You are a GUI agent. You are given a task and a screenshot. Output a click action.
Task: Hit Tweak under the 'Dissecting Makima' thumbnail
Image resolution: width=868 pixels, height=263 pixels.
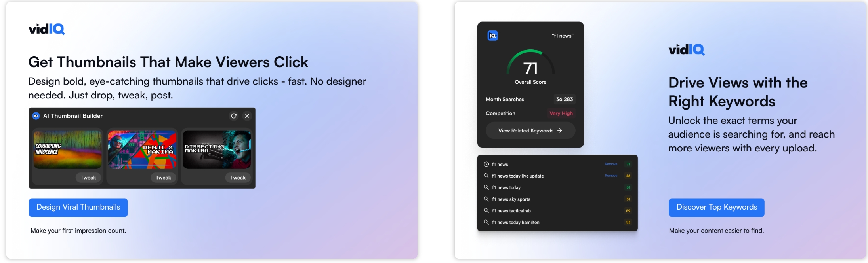[x=238, y=178]
